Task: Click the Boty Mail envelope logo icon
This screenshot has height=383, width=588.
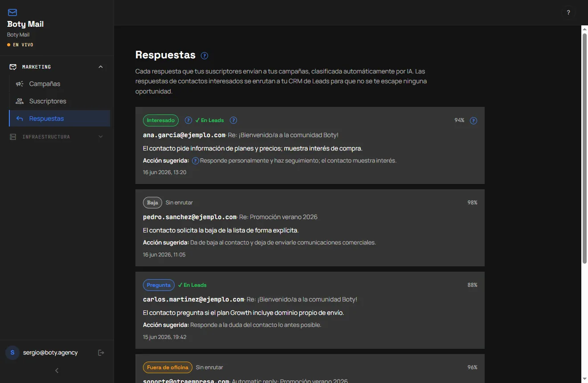Action: pos(12,12)
